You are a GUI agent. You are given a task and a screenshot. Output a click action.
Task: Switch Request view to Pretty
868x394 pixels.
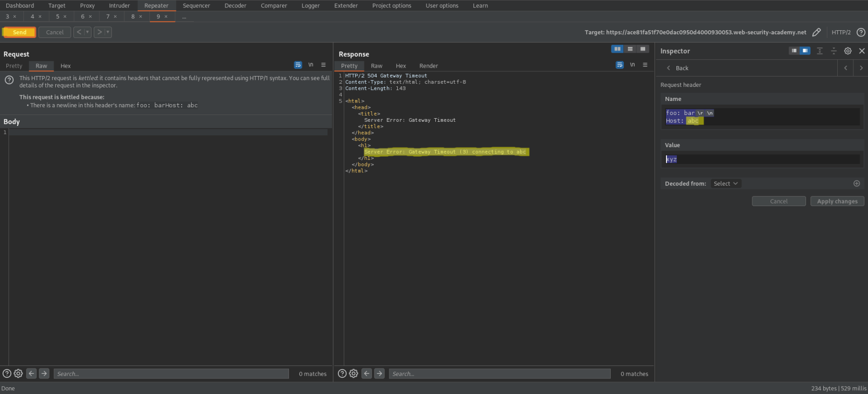[14, 66]
